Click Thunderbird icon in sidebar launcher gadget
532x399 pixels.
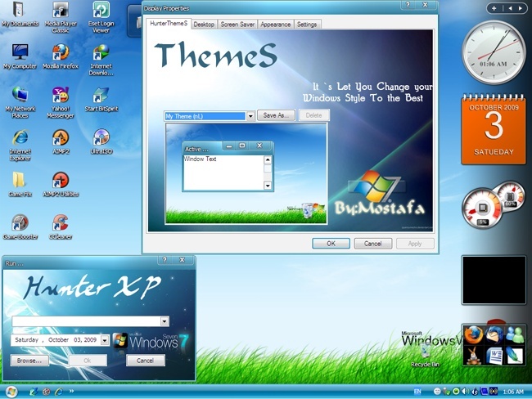pos(494,335)
